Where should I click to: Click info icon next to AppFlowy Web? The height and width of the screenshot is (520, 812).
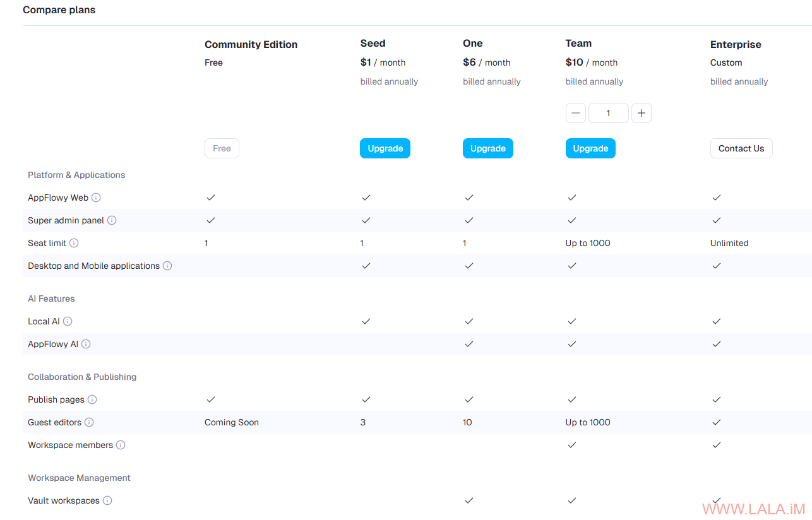[x=96, y=198]
